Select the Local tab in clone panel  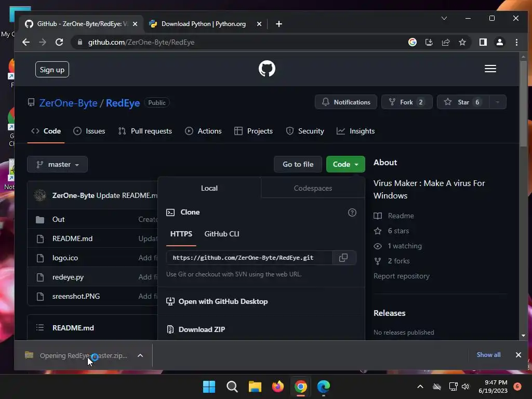(209, 188)
